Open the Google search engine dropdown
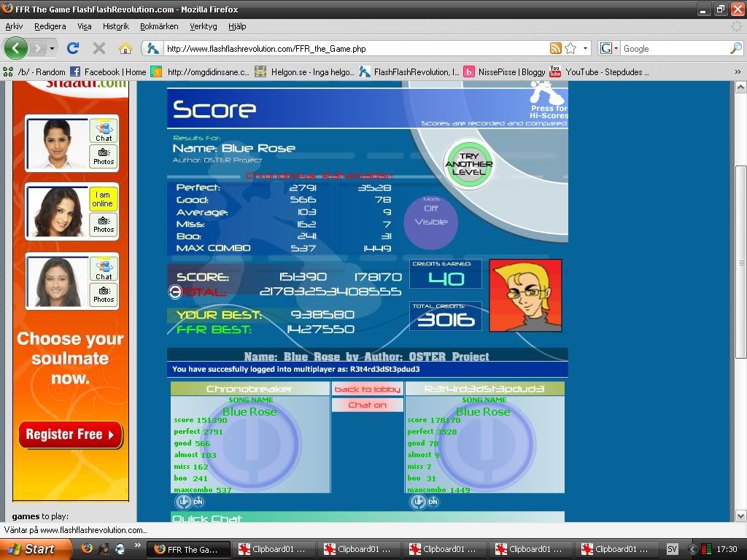Image resolution: width=747 pixels, height=560 pixels. tap(609, 49)
